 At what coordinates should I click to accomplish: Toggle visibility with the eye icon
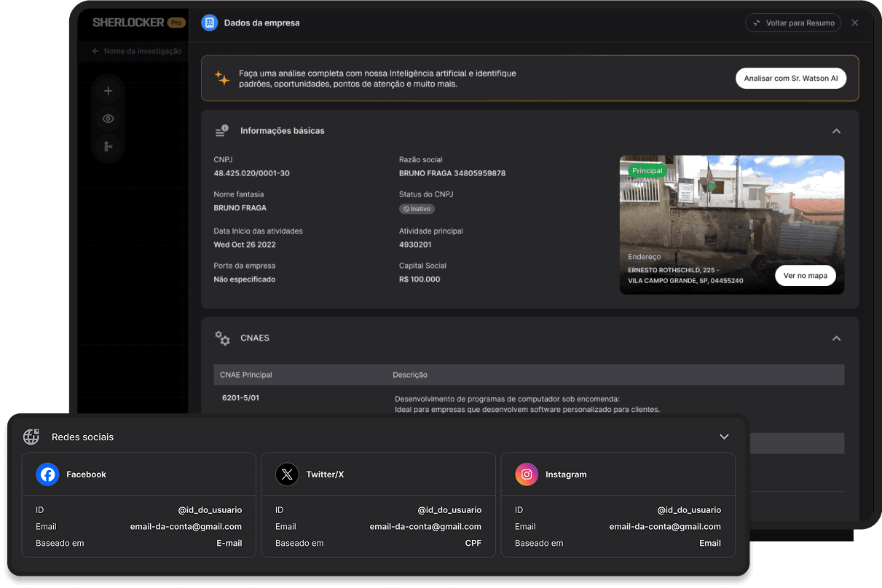pyautogui.click(x=109, y=119)
